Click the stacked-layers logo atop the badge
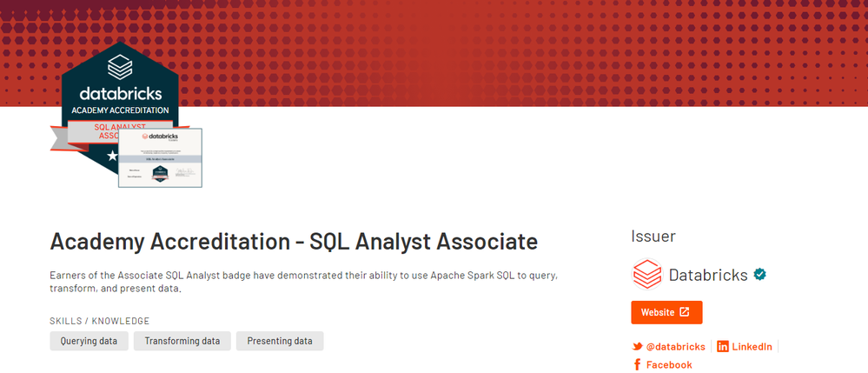The image size is (868, 373). 118,68
